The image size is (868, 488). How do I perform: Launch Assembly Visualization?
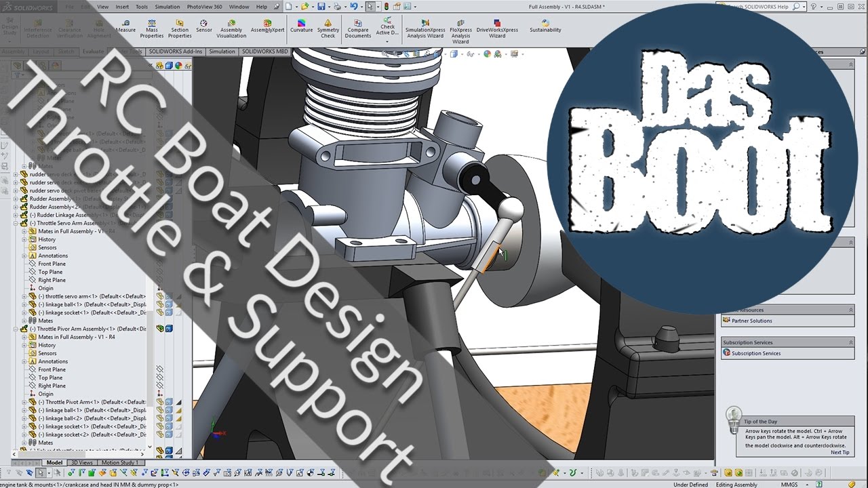[x=231, y=28]
